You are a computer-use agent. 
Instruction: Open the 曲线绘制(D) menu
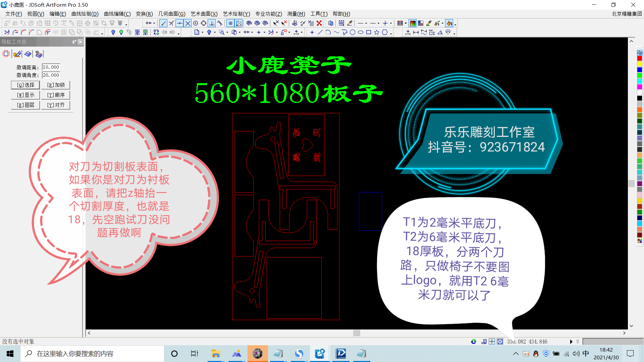pos(85,14)
